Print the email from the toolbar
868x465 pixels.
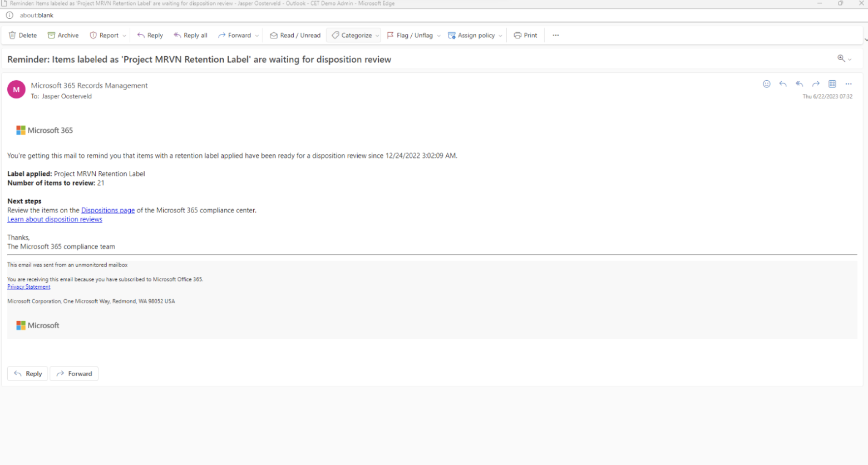click(525, 35)
